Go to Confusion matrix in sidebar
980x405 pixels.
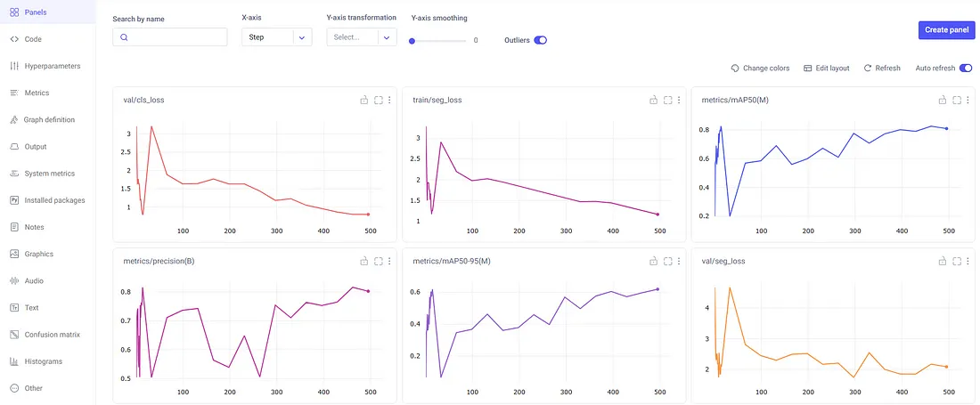click(x=52, y=335)
